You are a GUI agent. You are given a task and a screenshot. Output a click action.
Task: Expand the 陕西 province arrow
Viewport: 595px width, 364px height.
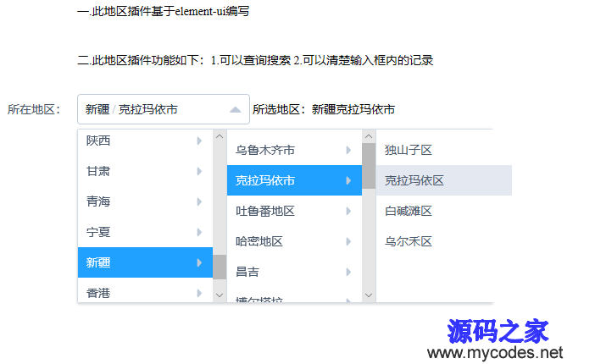[199, 141]
